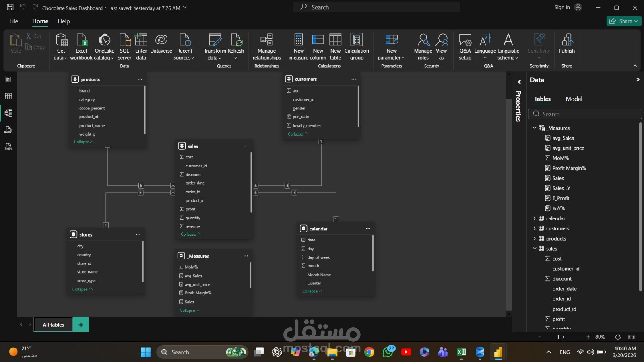Open DAX query view in sidebar

coord(8,130)
